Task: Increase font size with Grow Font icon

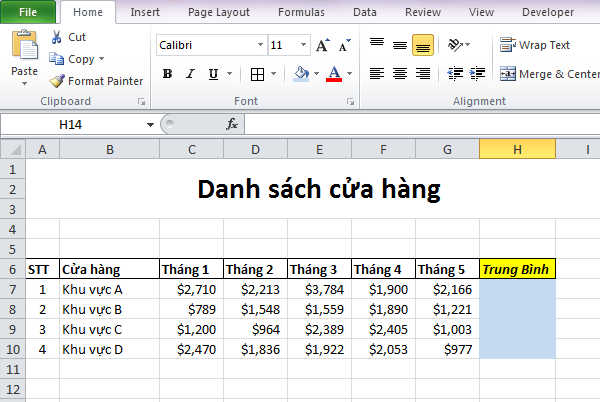Action: [x=322, y=45]
